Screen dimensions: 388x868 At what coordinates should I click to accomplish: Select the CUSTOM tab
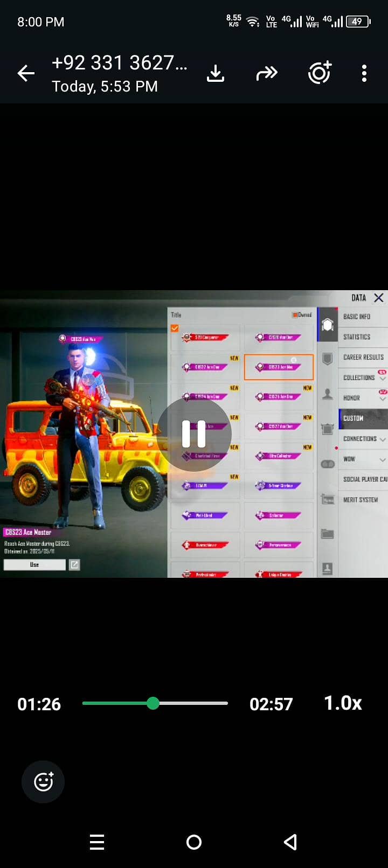point(363,418)
